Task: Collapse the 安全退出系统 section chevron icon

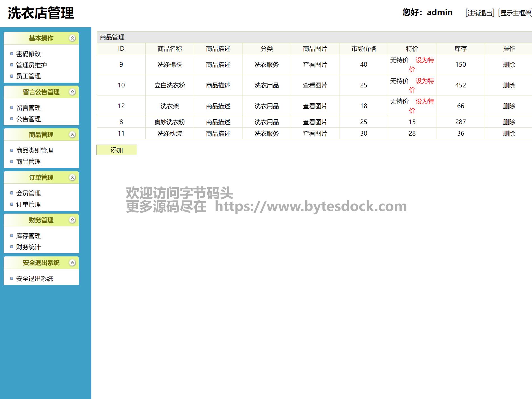Action: click(x=72, y=263)
